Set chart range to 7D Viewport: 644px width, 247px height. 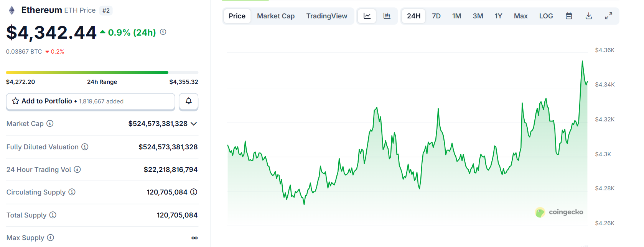pyautogui.click(x=436, y=16)
